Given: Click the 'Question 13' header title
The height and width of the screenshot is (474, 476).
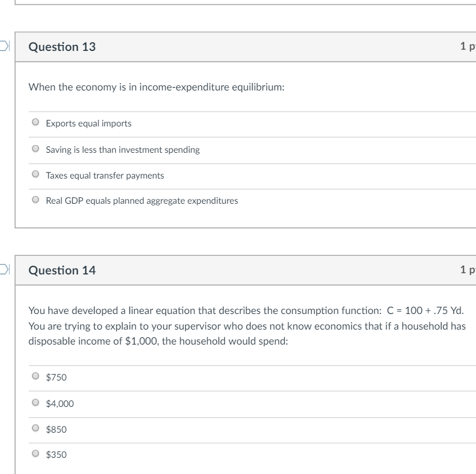Looking at the screenshot, I should point(62,47).
